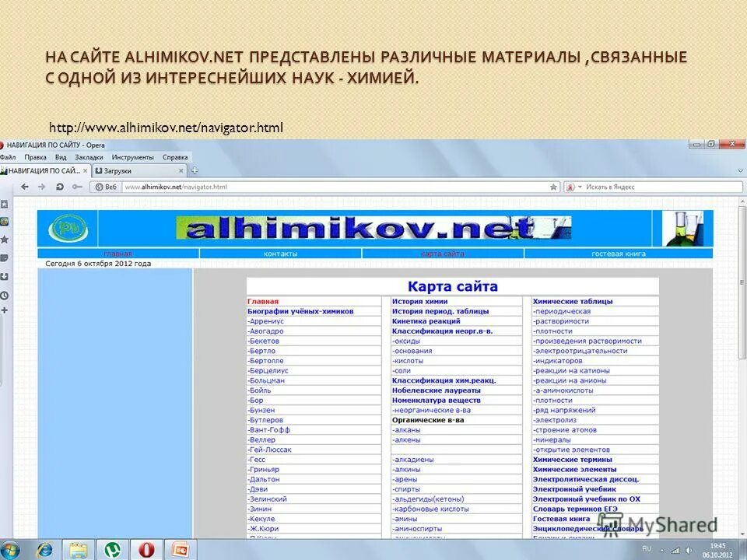The height and width of the screenshot is (560, 747).
Task: Click the page vertical scrollbar thumb
Action: (742, 282)
